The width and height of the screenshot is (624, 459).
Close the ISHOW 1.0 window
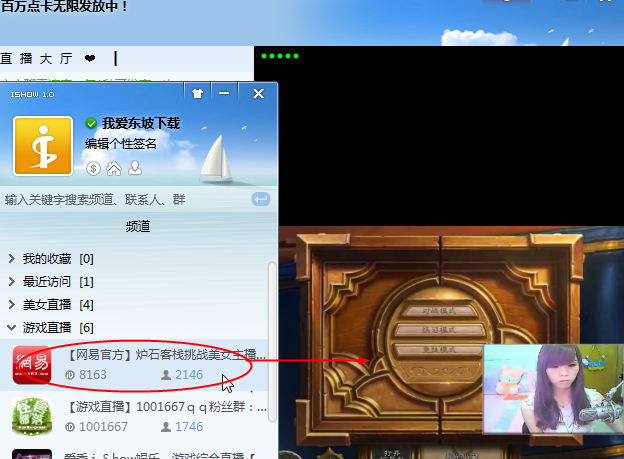pyautogui.click(x=258, y=94)
